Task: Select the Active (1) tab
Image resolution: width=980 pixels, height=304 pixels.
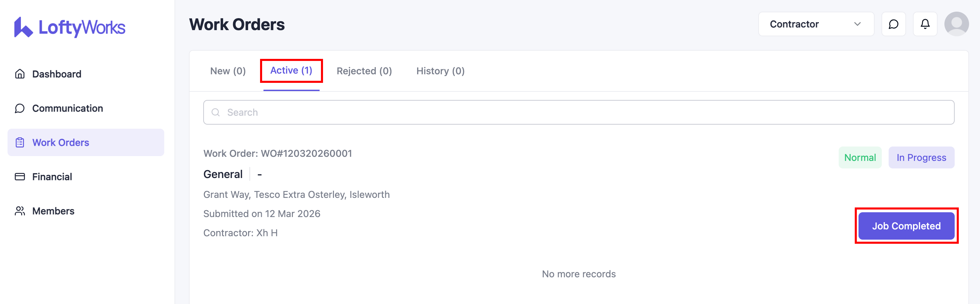Action: [x=291, y=71]
